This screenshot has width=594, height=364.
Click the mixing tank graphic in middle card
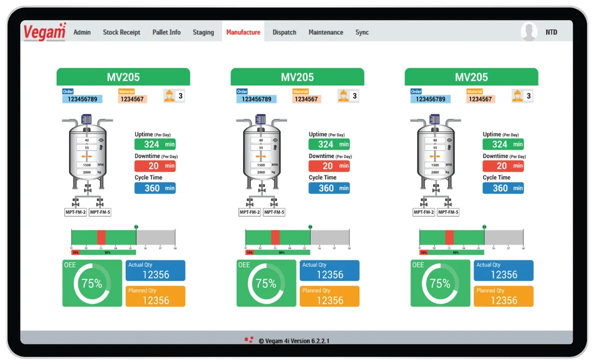click(x=261, y=152)
